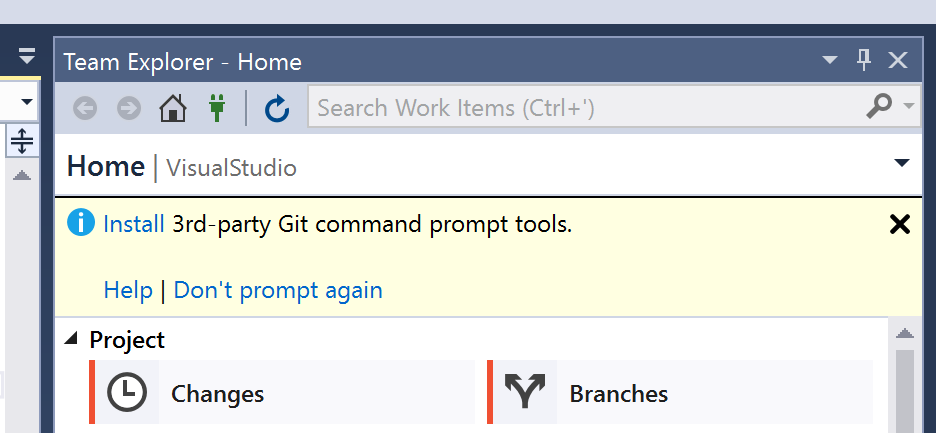Image resolution: width=936 pixels, height=433 pixels.
Task: Click the Back navigation arrow
Action: [x=85, y=109]
